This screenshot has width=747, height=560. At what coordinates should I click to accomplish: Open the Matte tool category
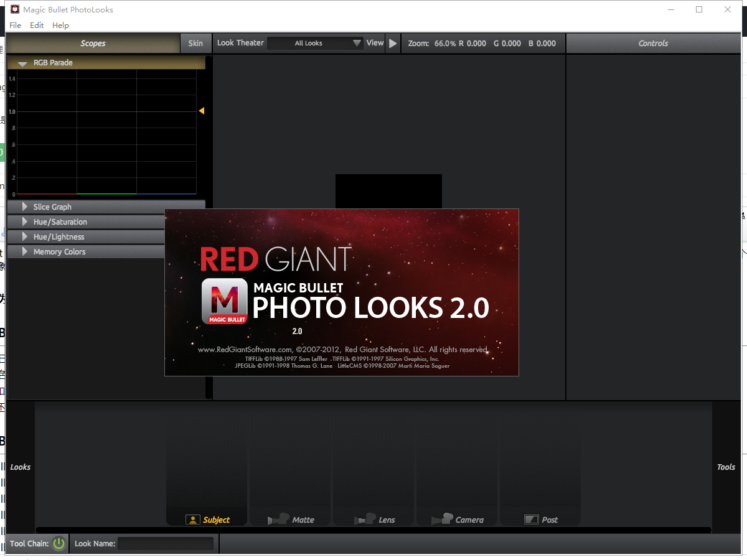290,520
